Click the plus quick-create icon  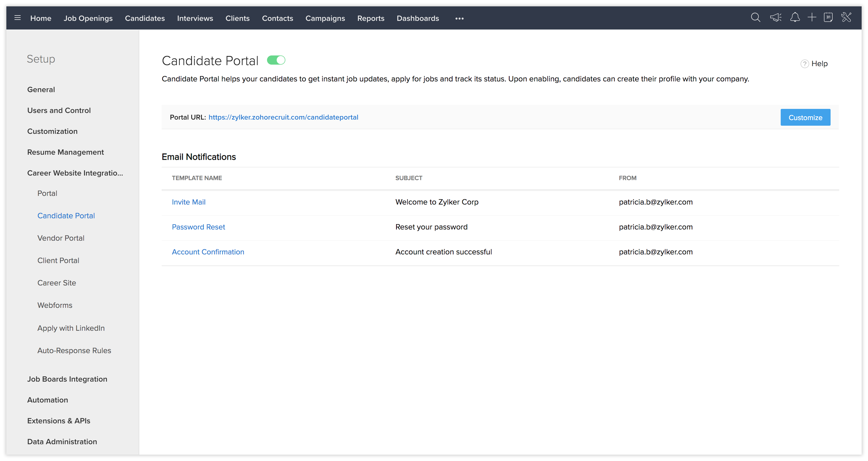point(811,18)
